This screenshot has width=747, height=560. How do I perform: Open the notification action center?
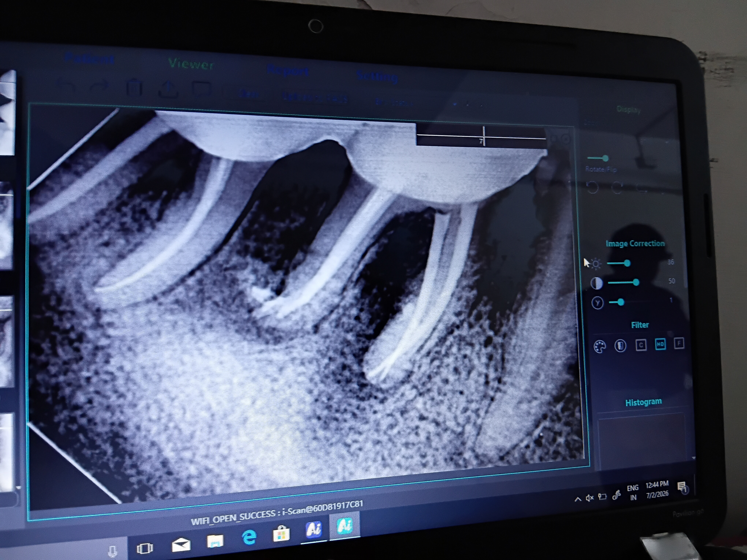click(682, 487)
